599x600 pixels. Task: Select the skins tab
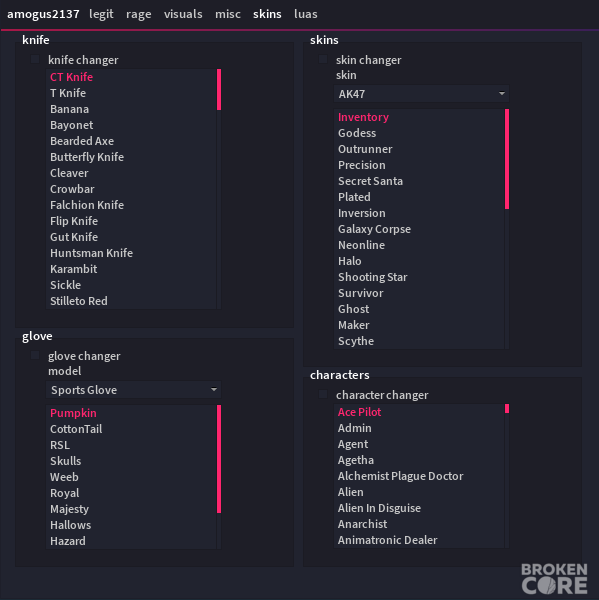tap(267, 14)
